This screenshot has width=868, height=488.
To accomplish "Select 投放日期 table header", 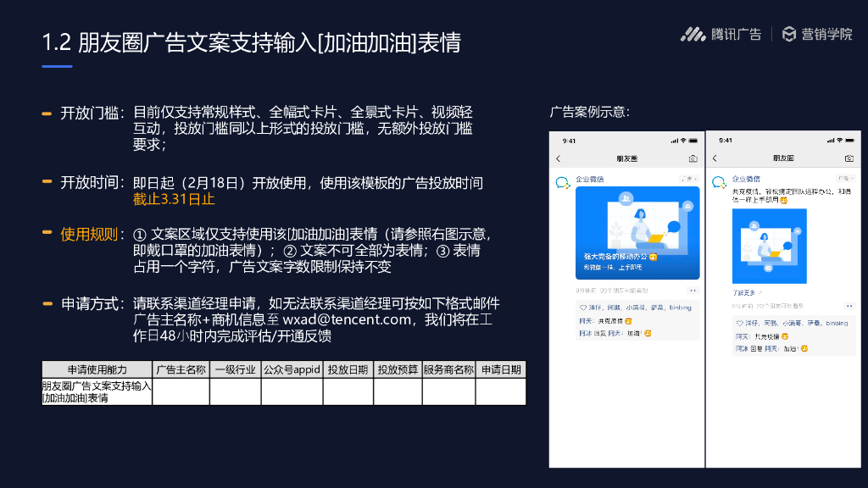I will (348, 369).
